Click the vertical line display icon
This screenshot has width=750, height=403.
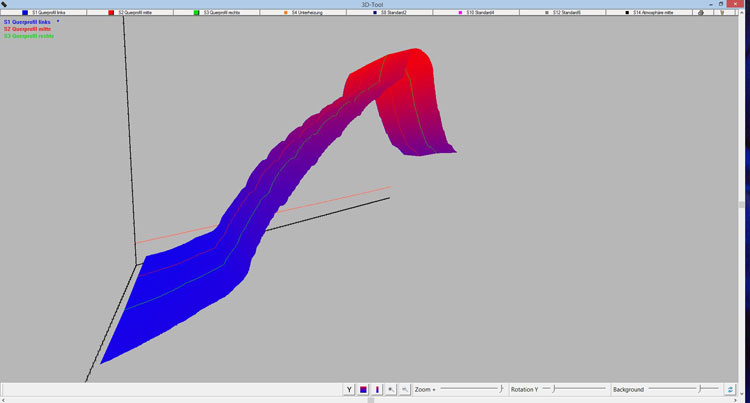coord(377,389)
